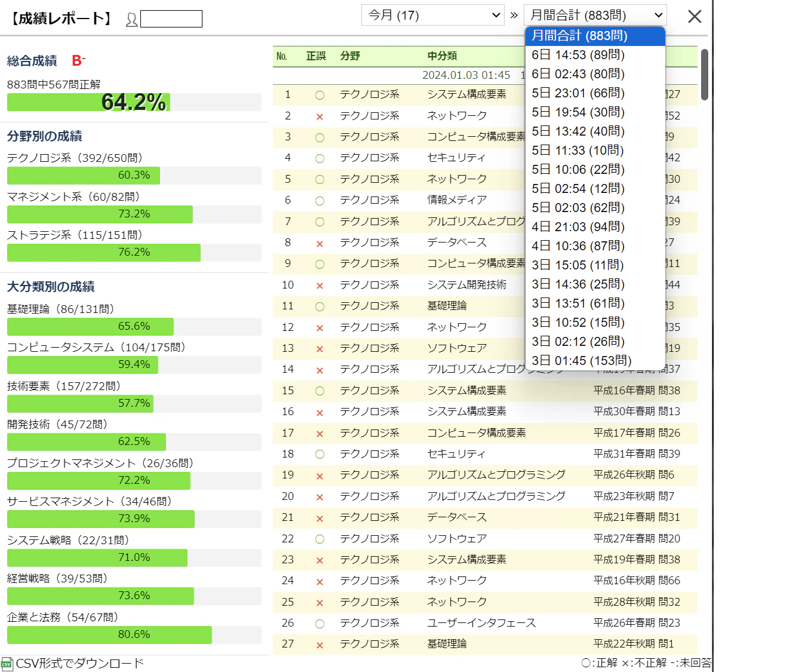Collapse the 月間合計 (883問) dropdown

coord(595,15)
